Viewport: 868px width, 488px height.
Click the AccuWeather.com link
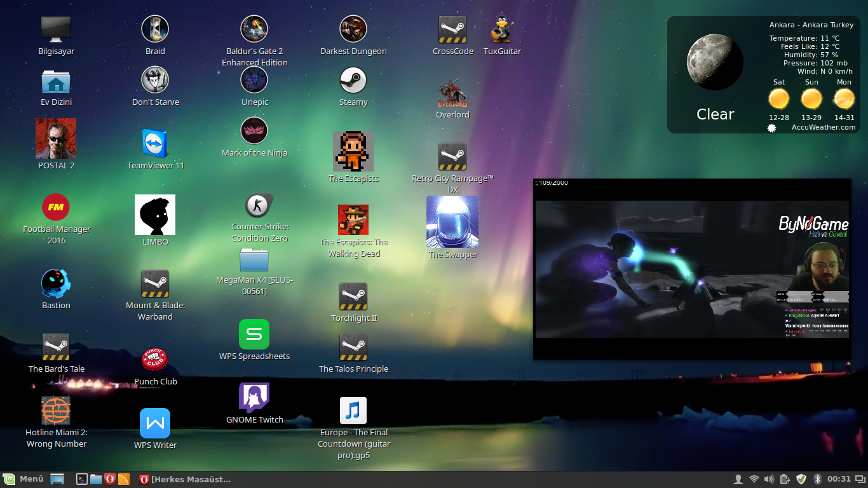pos(824,127)
